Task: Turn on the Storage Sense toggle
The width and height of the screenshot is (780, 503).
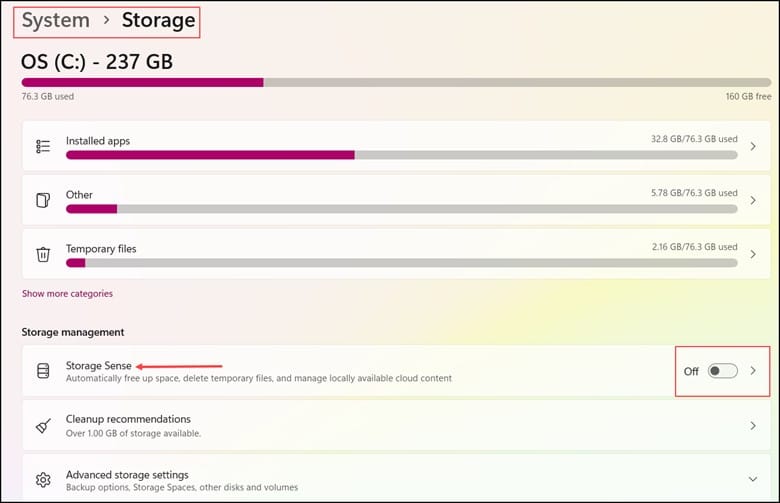Action: tap(722, 371)
